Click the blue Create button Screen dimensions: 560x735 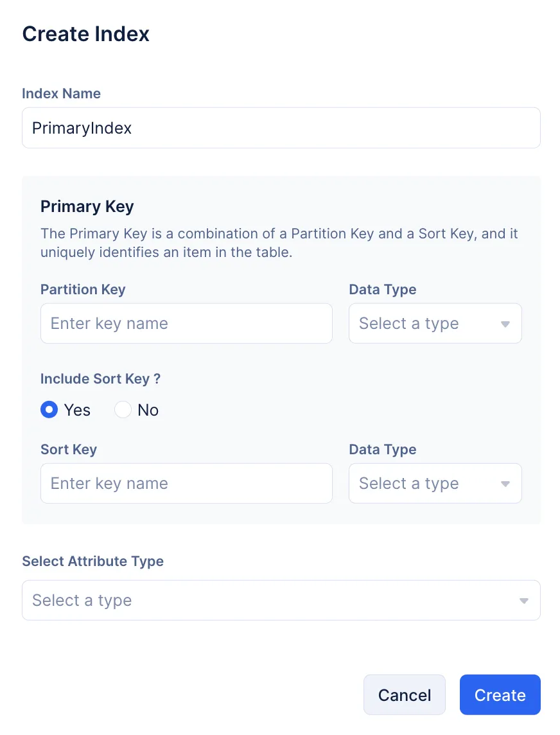tap(500, 695)
